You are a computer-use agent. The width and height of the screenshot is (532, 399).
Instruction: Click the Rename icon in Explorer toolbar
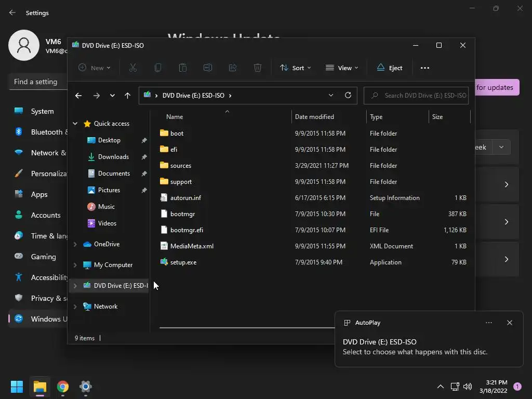click(x=208, y=68)
